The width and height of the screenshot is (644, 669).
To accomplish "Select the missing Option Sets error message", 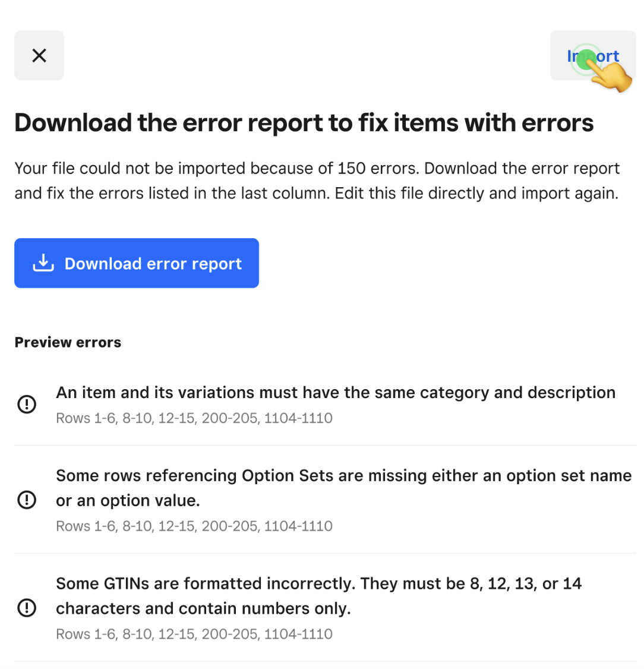I will [343, 488].
